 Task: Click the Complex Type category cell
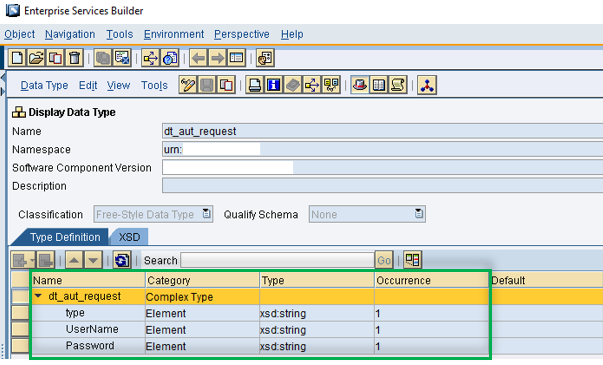[202, 297]
